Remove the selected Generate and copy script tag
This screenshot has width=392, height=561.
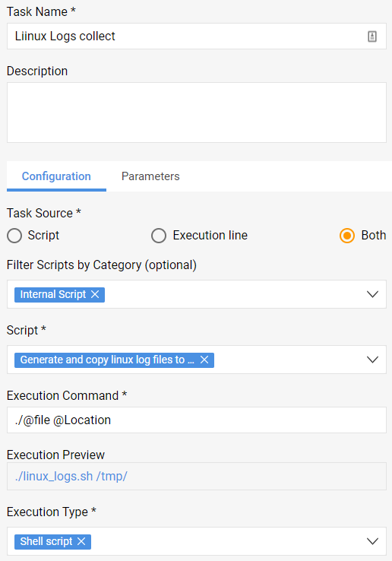point(204,360)
